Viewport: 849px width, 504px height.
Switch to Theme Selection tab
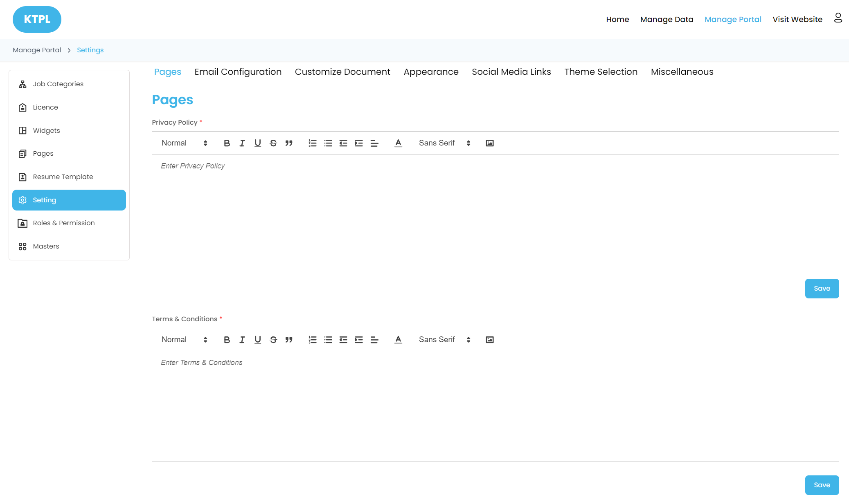click(601, 72)
